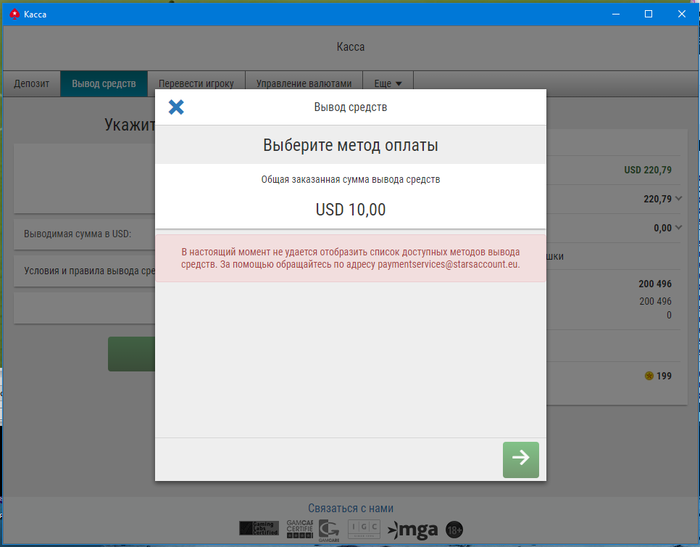The image size is (700, 547).
Task: Open Управление валютами tab
Action: [x=304, y=84]
